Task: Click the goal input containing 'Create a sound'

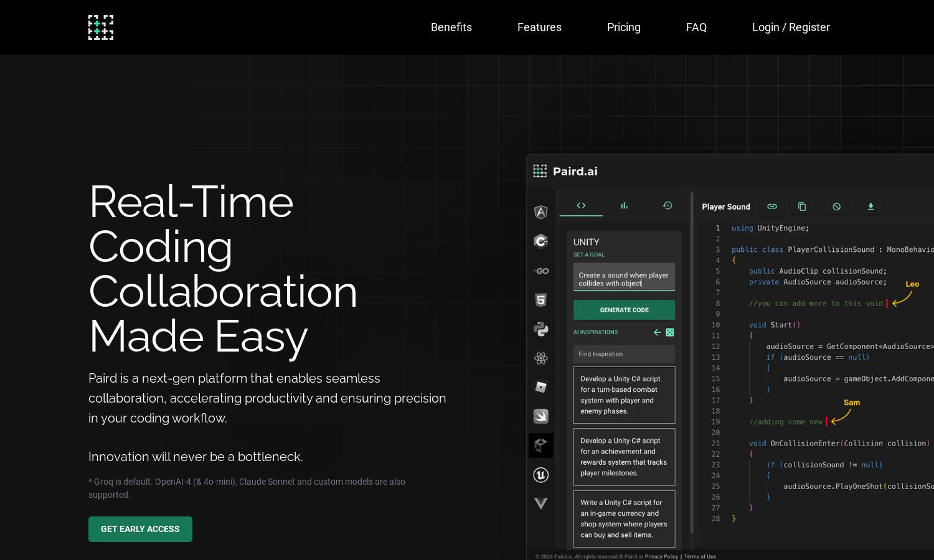Action: point(624,278)
